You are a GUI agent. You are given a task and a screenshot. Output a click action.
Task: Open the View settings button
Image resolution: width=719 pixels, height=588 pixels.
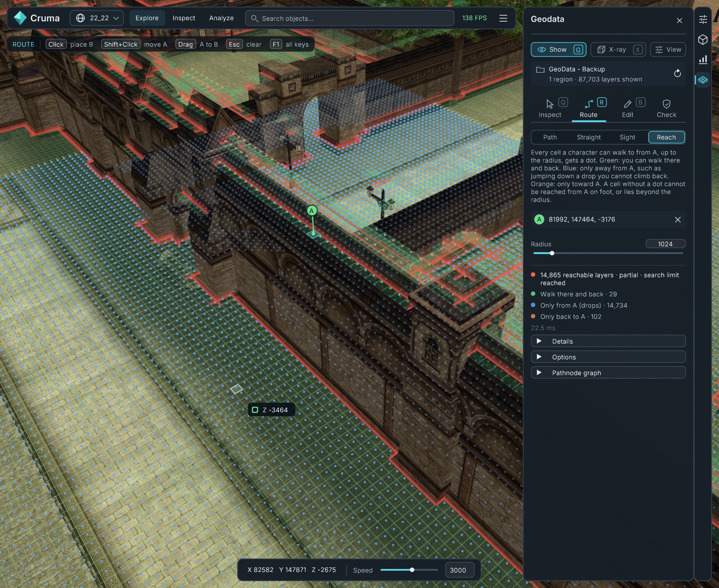point(668,49)
